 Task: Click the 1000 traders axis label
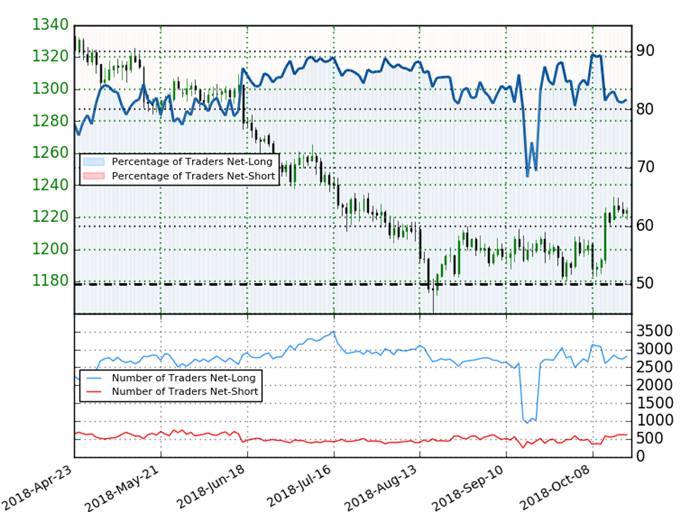654,421
